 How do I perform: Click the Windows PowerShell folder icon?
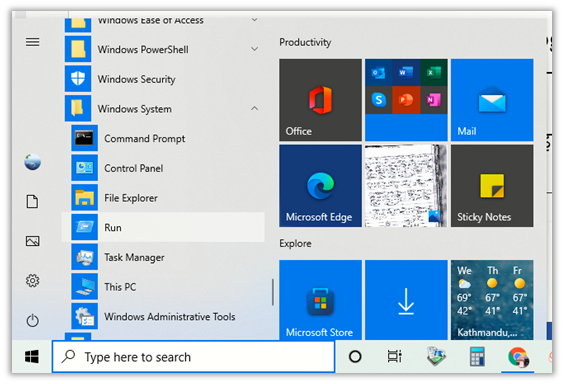click(x=78, y=49)
